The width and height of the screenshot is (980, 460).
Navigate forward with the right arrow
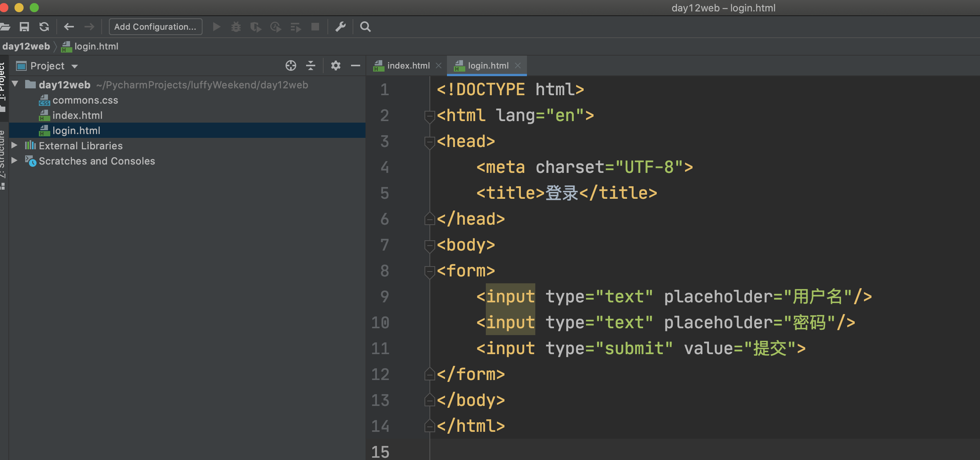(x=89, y=27)
